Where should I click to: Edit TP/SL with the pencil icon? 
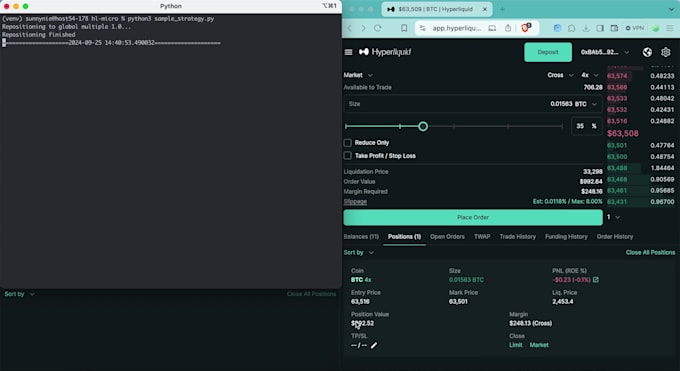pos(374,345)
